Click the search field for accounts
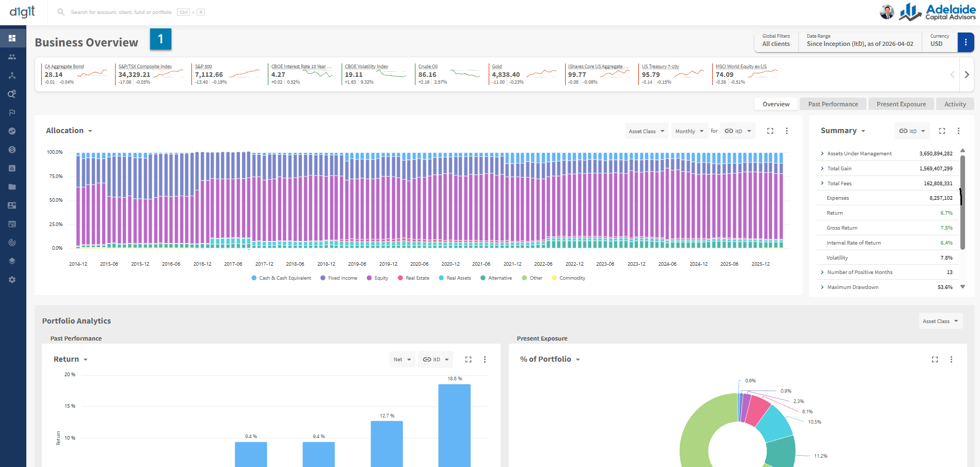This screenshot has width=980, height=467. click(121, 12)
